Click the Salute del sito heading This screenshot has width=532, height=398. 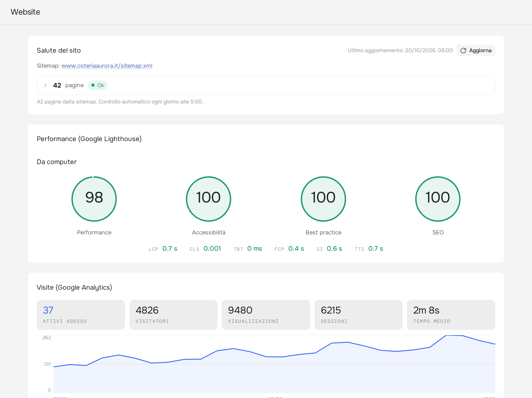[x=59, y=50]
